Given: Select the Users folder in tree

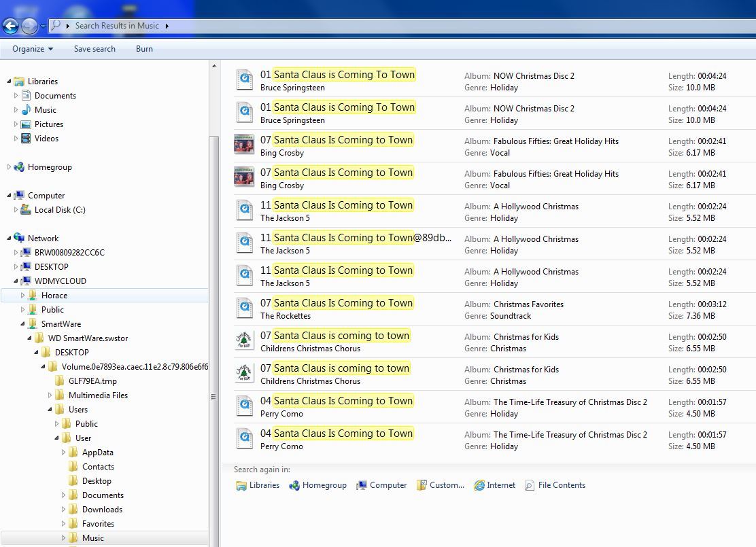Looking at the screenshot, I should [x=78, y=410].
